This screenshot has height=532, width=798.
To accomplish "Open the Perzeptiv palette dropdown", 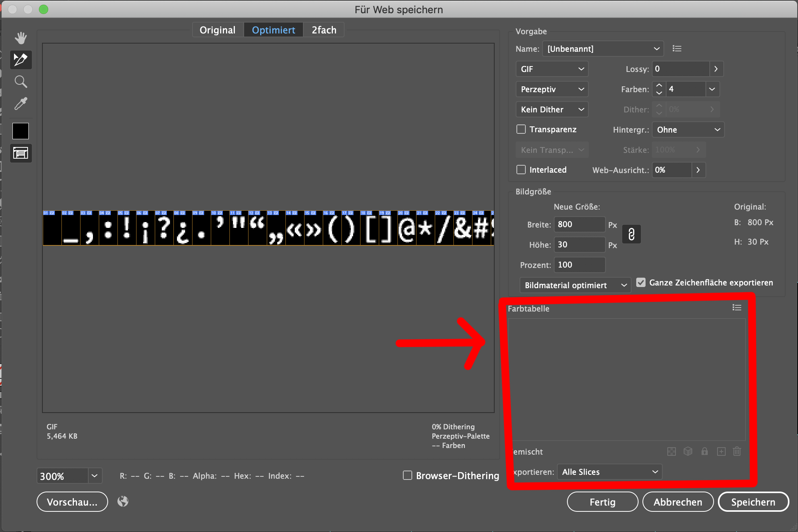I will tap(551, 89).
